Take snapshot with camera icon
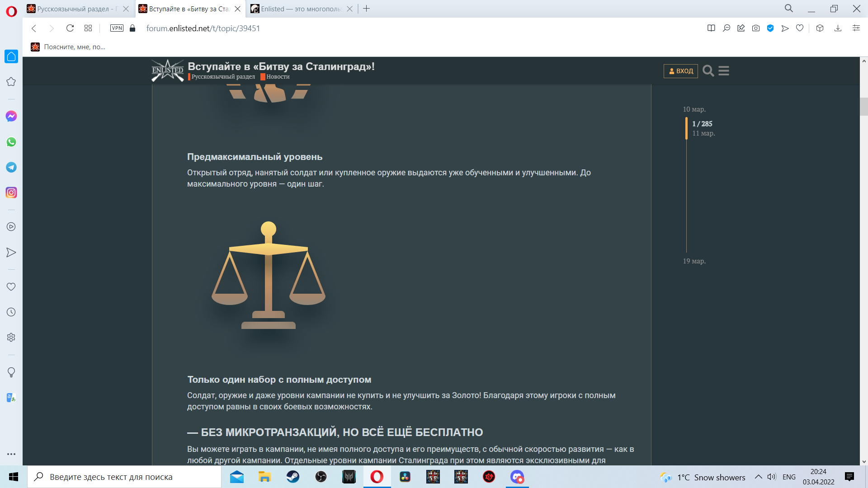 [x=756, y=28]
